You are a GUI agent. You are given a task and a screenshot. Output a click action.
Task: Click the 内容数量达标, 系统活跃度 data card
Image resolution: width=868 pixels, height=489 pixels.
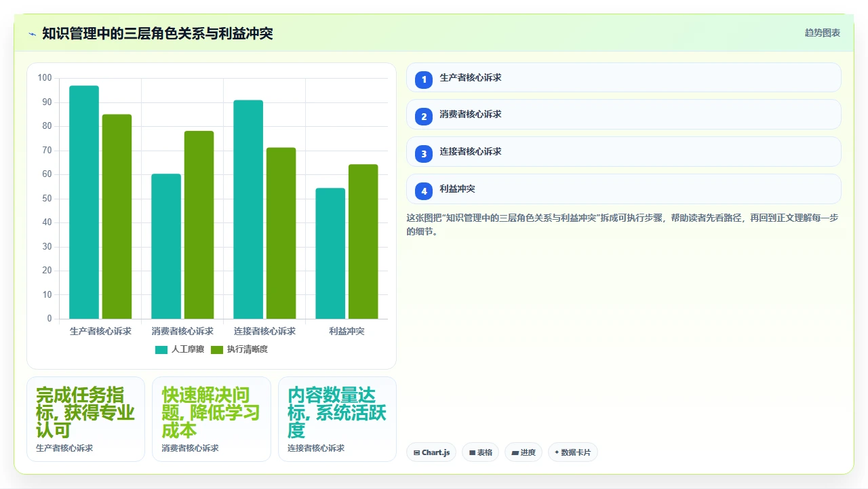[337, 419]
